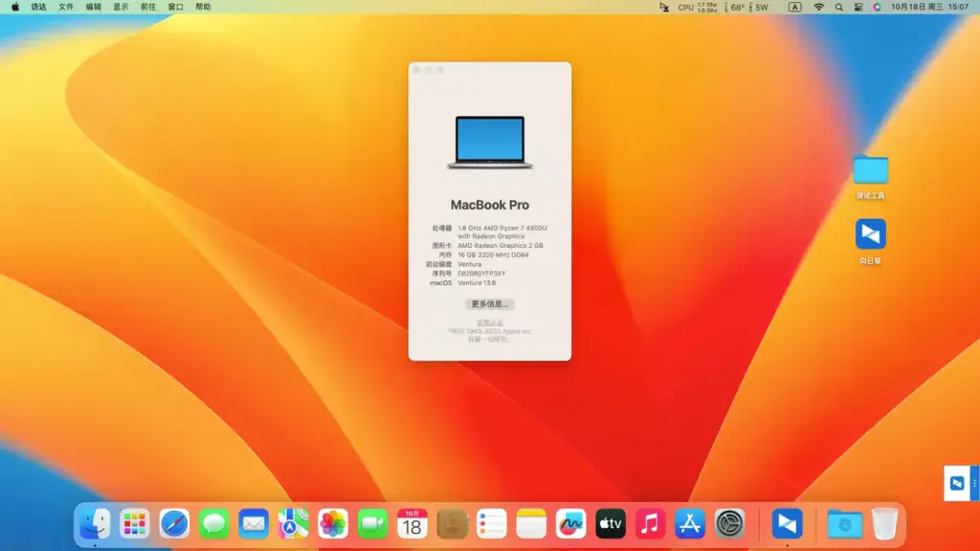This screenshot has height=551, width=980.
Task: Open Notes in the Dock
Action: tap(531, 523)
